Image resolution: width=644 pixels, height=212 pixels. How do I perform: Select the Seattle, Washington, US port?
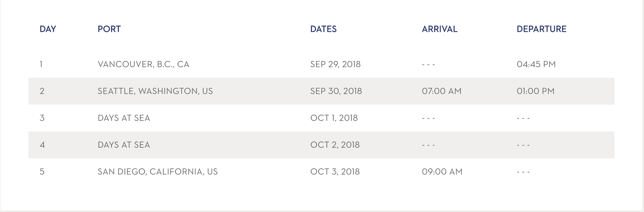click(155, 91)
